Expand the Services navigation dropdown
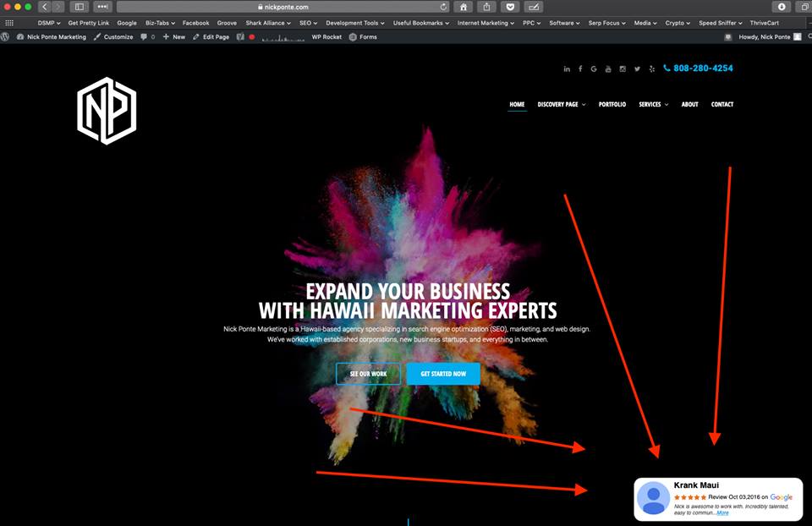Viewport: 812px width, 526px height. 653,105
